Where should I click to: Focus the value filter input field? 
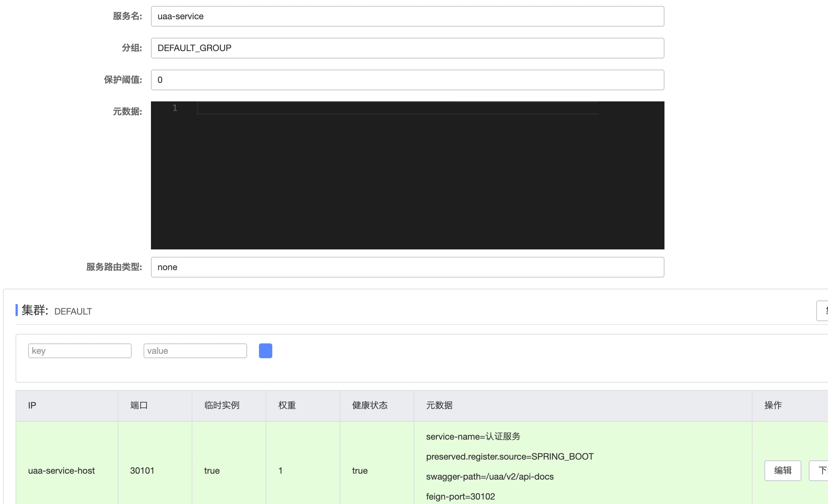tap(195, 351)
